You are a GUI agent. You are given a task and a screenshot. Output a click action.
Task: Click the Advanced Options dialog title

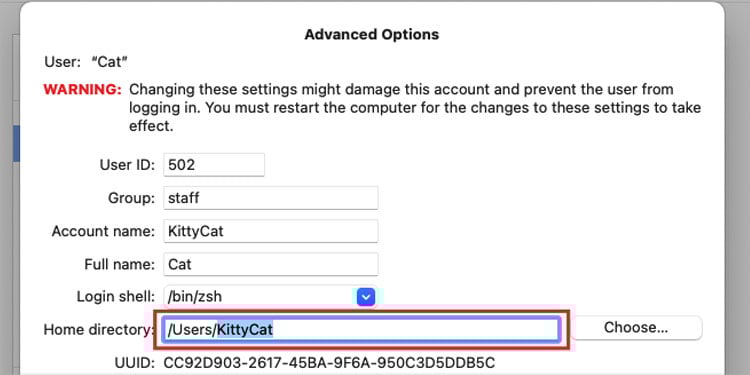pos(372,34)
